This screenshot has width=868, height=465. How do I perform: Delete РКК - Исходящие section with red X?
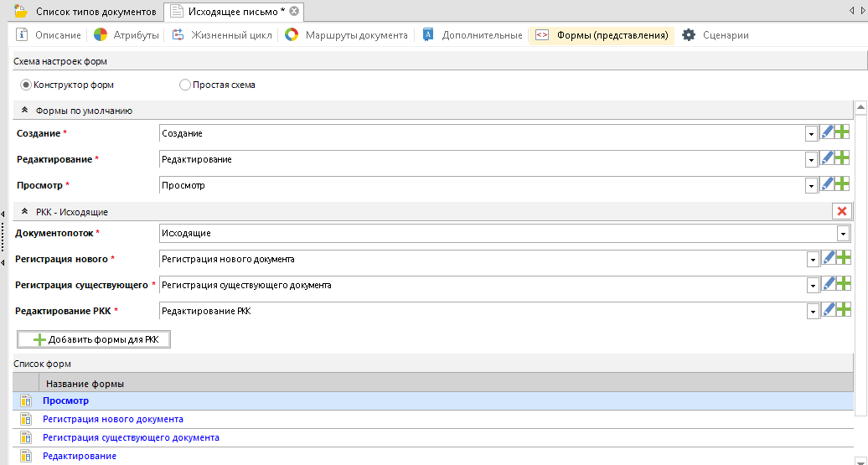point(841,212)
